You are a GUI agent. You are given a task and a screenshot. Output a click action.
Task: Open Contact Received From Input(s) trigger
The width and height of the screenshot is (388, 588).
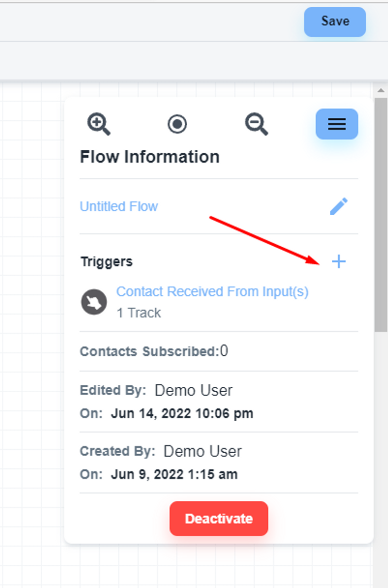pos(212,292)
